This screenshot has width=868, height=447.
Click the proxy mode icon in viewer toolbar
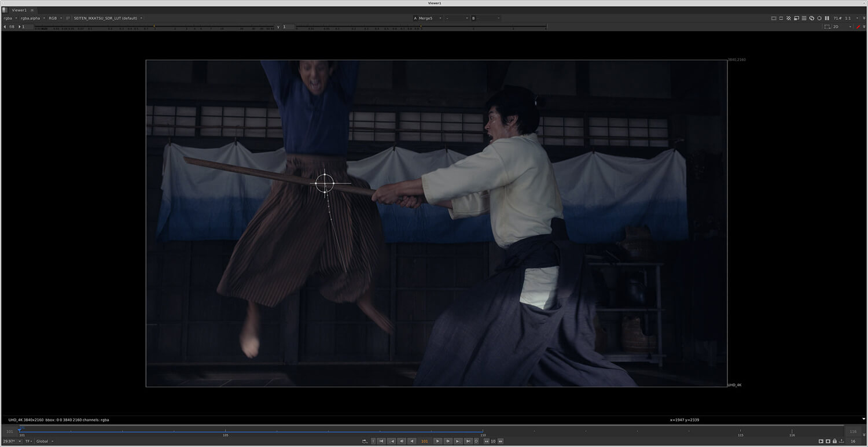[x=796, y=18]
